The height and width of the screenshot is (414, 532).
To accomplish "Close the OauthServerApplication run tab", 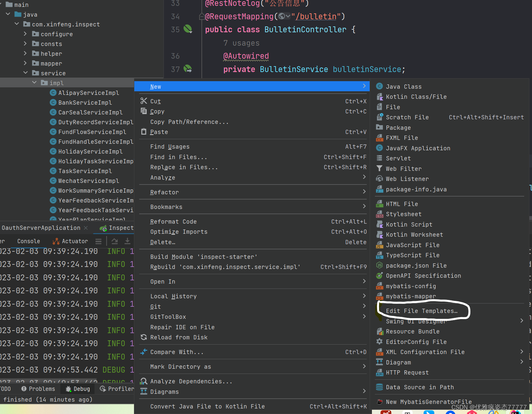I will (86, 228).
